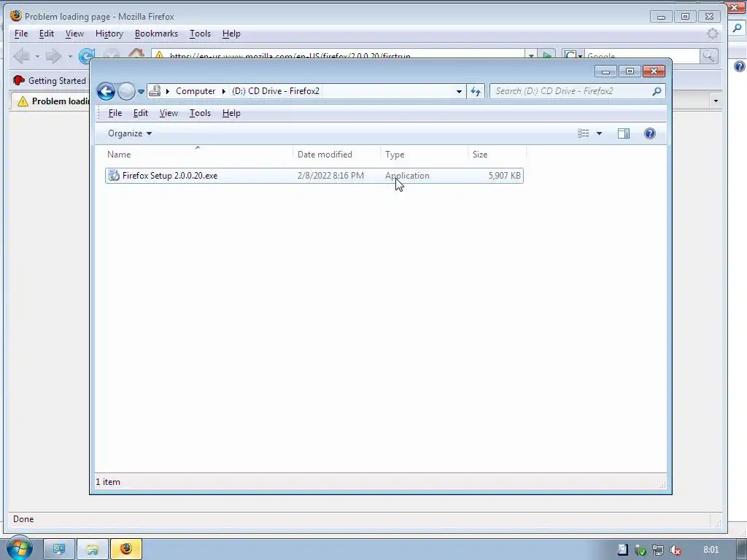Select the Problem loading page tab
The width and height of the screenshot is (747, 560).
coord(50,101)
